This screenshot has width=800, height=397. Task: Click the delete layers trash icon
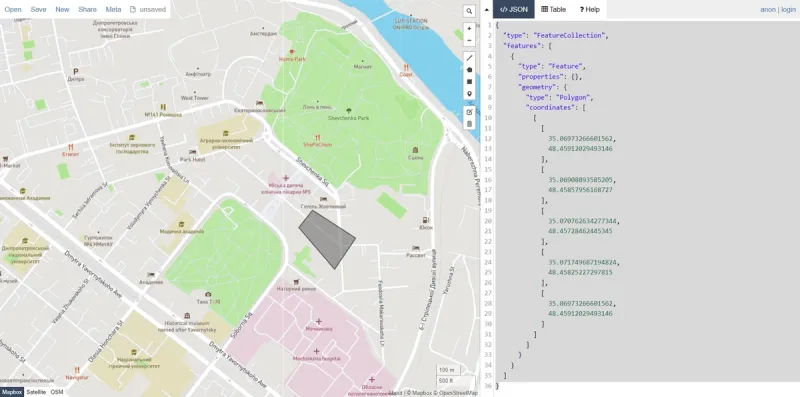[x=469, y=123]
